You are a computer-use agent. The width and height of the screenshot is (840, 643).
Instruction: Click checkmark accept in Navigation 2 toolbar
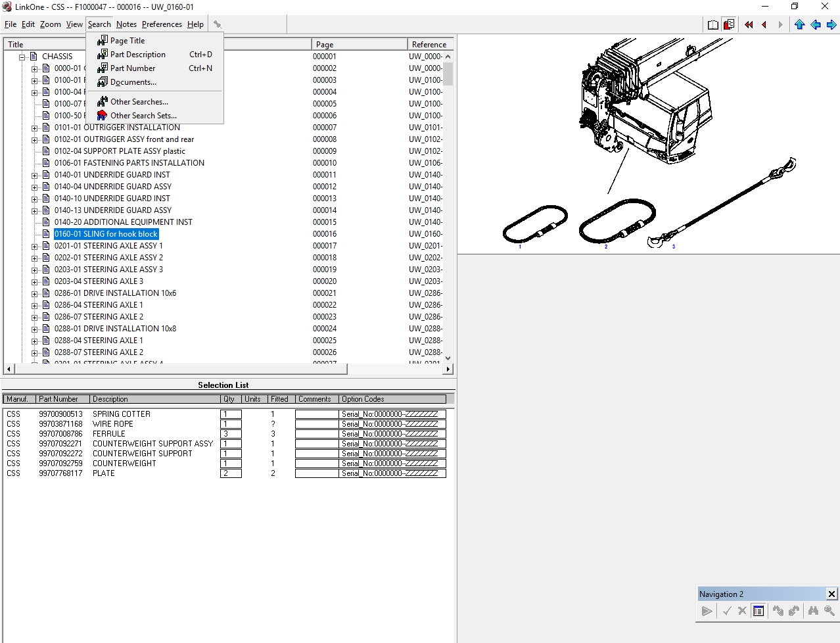(728, 611)
